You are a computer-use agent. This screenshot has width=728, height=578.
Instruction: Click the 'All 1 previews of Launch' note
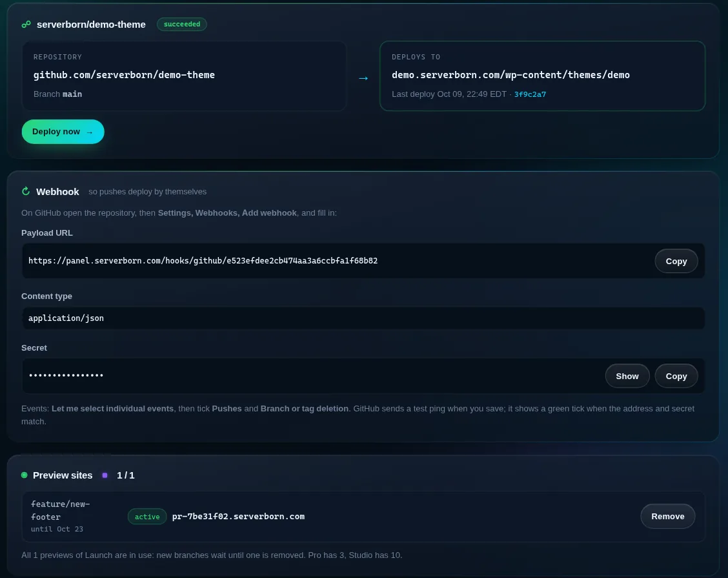coord(211,555)
